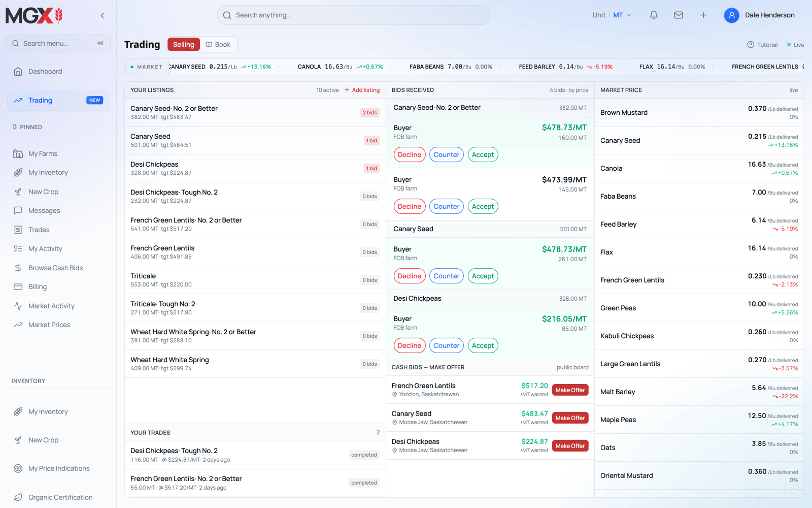Select Malt Barley market price row

coord(699,392)
